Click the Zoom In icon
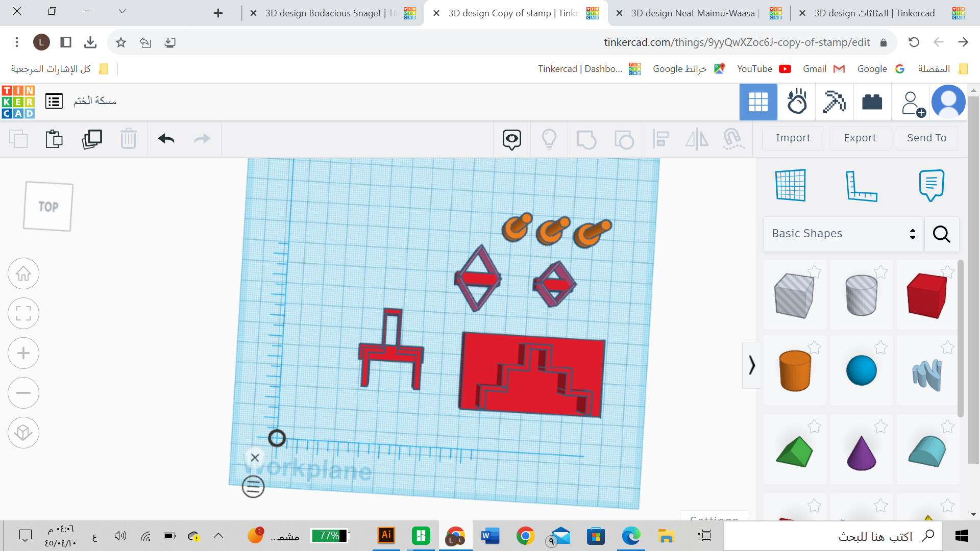The width and height of the screenshot is (980, 551). [x=23, y=352]
